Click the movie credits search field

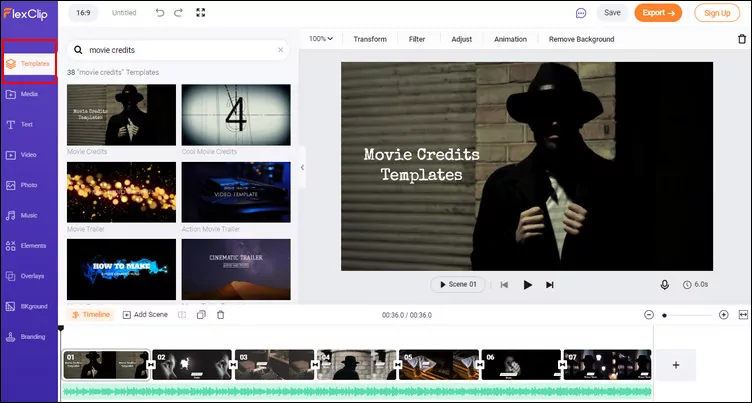(x=177, y=50)
